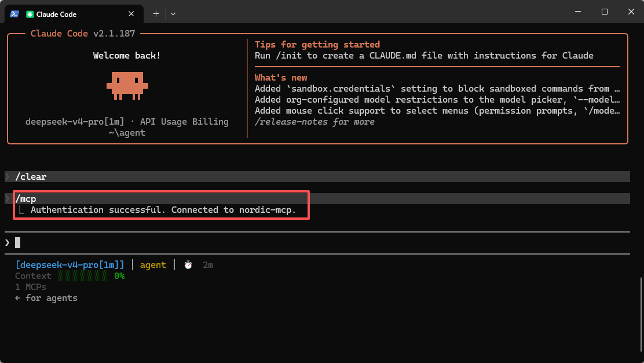Click the yellow agent status label

[x=153, y=265]
